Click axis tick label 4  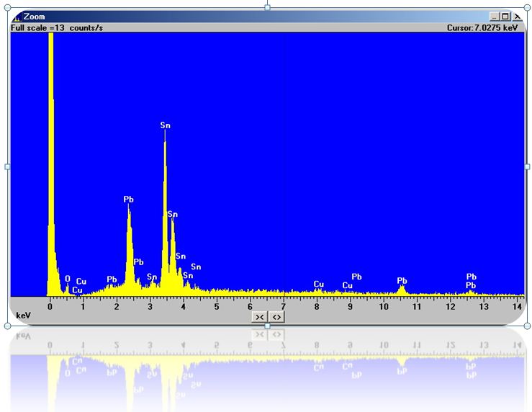pos(184,307)
